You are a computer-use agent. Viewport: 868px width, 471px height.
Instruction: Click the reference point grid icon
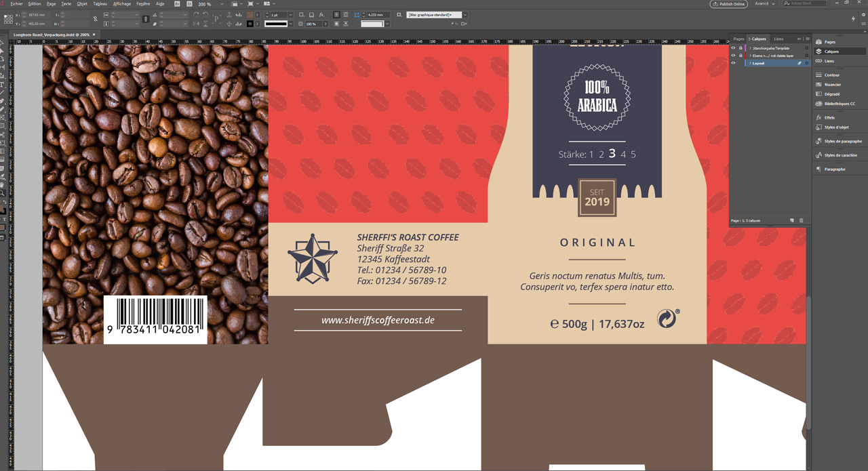pos(8,19)
